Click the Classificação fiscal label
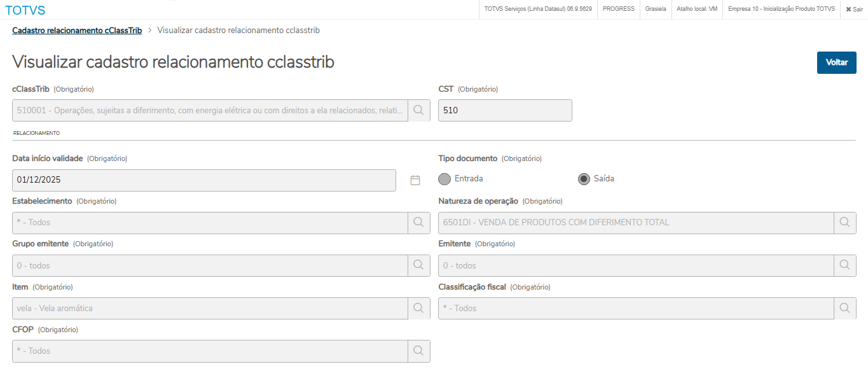The image size is (868, 385). (472, 287)
